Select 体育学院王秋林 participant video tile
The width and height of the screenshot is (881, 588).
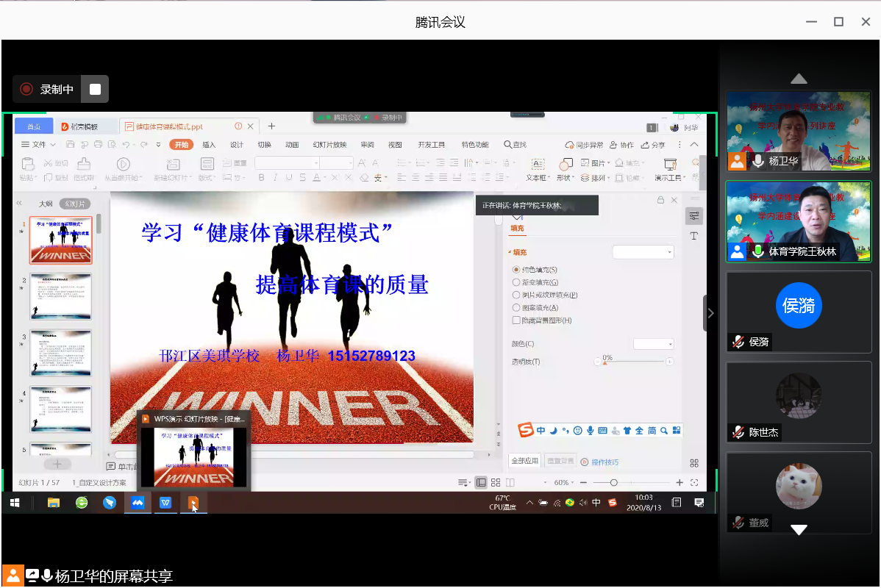pos(799,221)
